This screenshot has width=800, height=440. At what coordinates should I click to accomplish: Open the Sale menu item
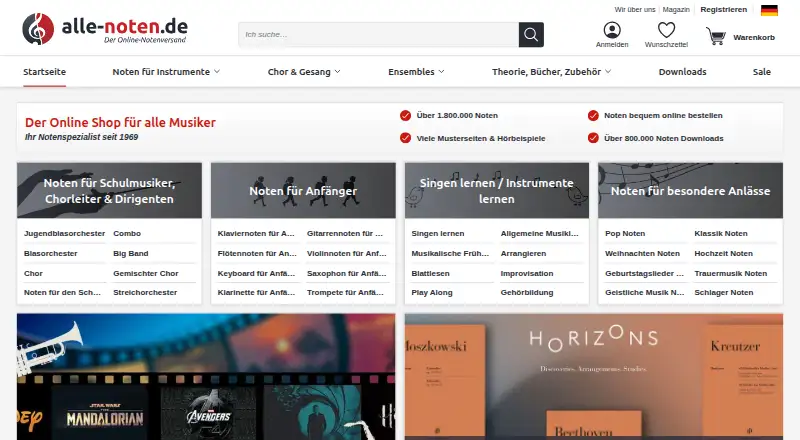point(761,72)
